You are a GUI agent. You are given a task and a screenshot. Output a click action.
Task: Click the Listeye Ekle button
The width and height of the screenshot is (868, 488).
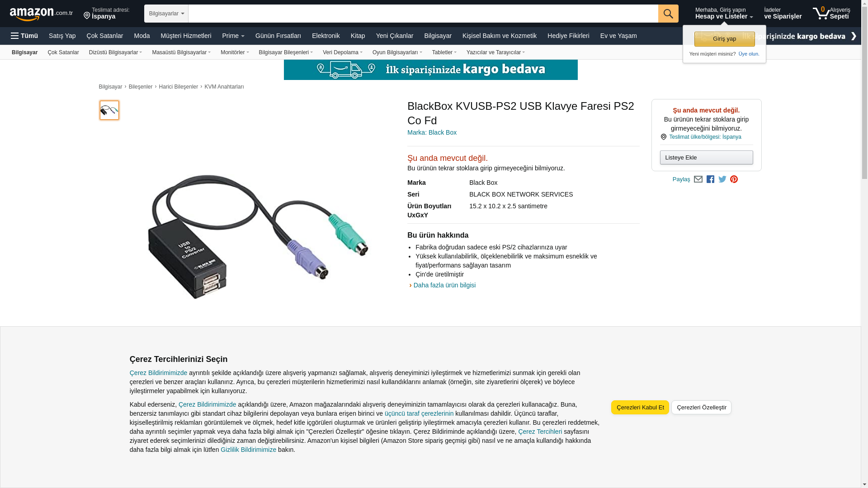(x=706, y=158)
